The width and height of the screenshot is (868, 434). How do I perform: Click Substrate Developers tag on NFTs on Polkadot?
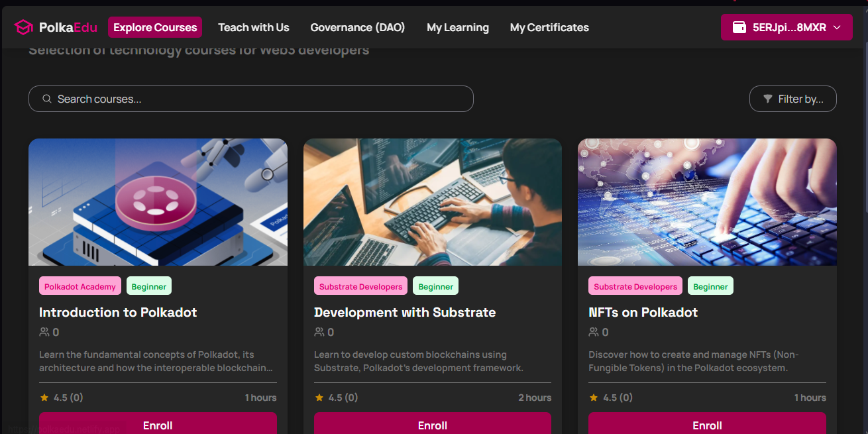click(x=635, y=286)
